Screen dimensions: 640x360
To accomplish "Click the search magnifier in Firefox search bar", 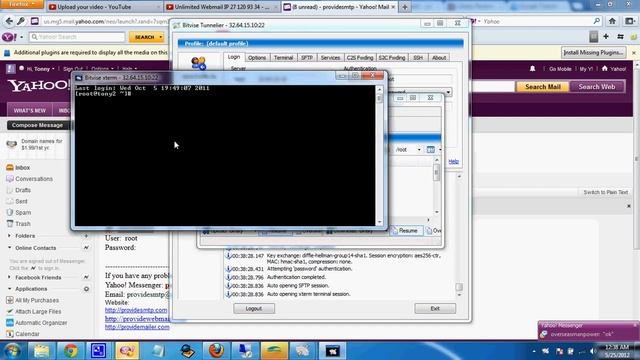I will (x=596, y=21).
